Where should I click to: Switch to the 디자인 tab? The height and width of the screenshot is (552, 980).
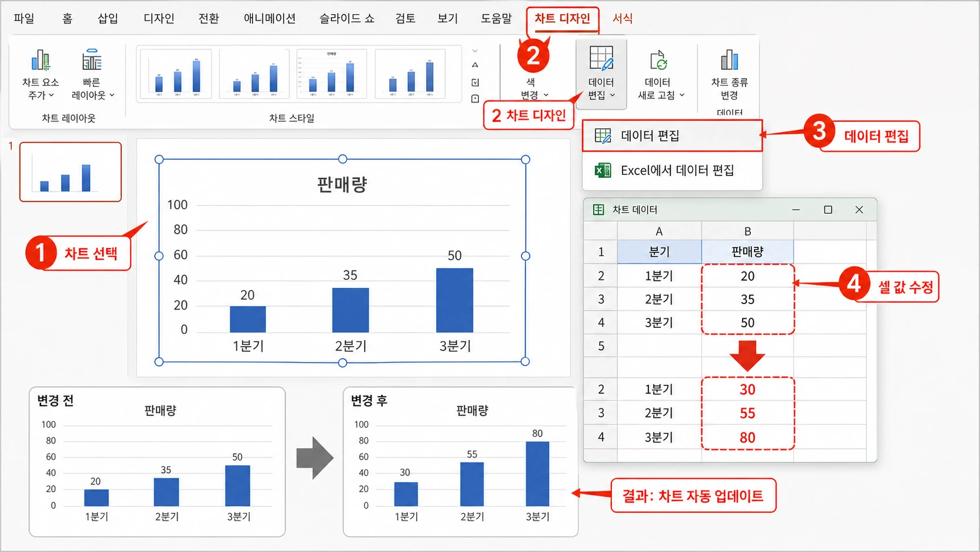(159, 18)
